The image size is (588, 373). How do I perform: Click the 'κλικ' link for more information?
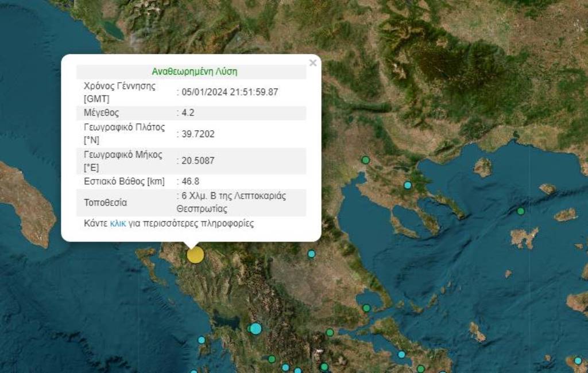tap(117, 223)
